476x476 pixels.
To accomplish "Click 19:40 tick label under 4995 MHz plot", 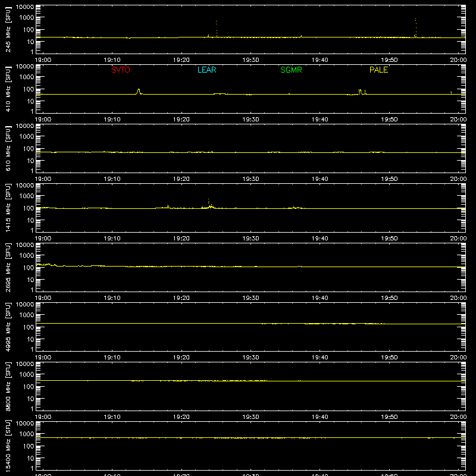I will (320, 358).
